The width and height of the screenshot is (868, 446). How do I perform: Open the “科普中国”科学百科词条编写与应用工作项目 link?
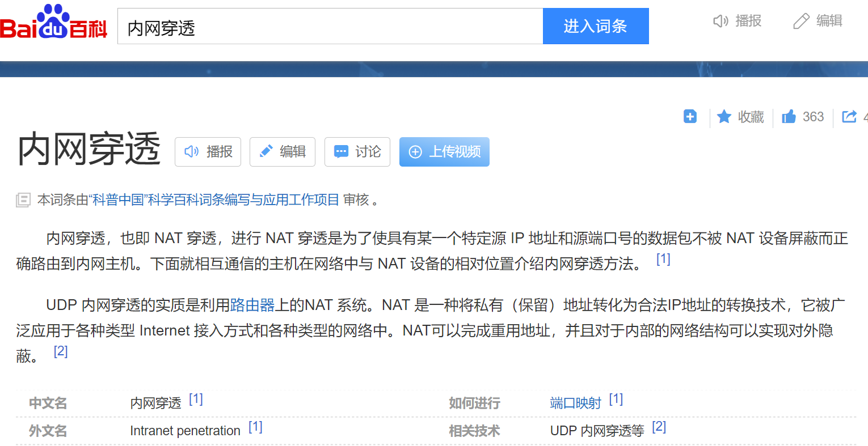pos(214,199)
